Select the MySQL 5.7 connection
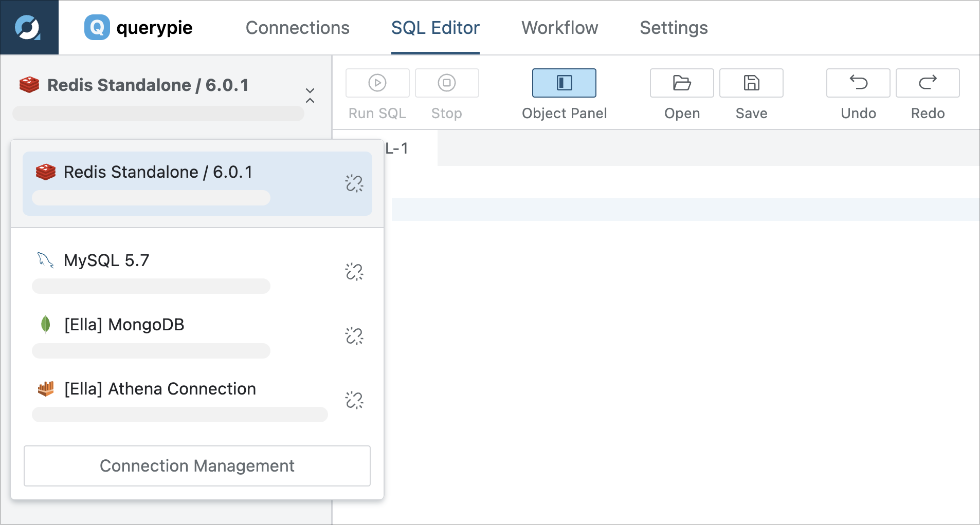 197,272
